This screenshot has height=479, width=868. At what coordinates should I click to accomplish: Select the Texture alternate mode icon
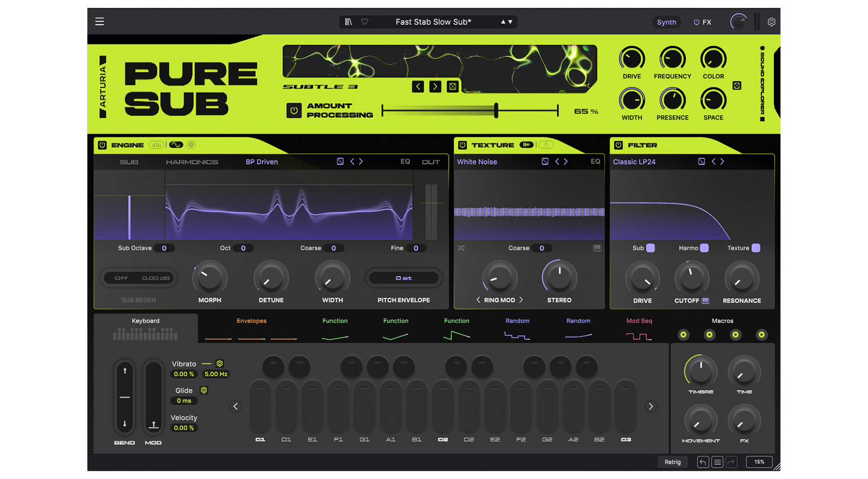pyautogui.click(x=546, y=145)
